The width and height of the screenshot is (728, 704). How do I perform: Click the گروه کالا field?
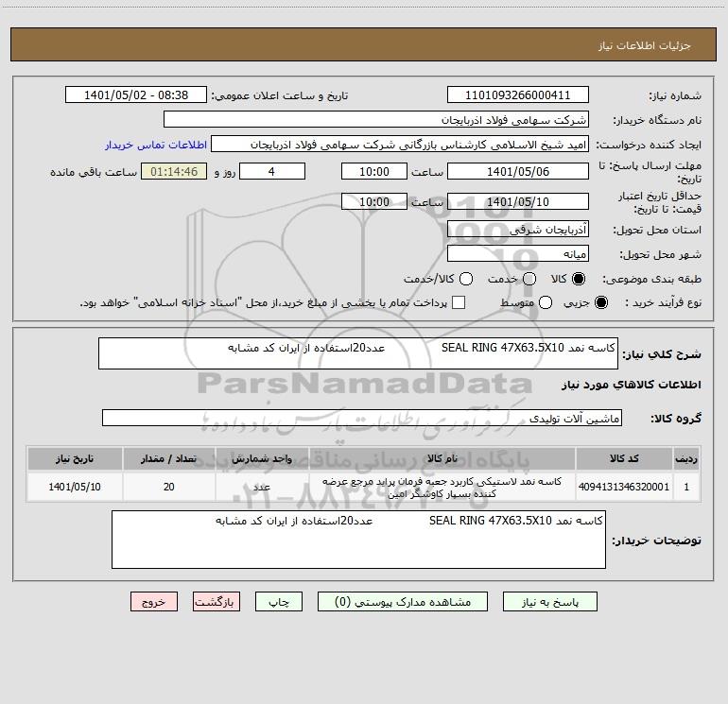click(362, 418)
